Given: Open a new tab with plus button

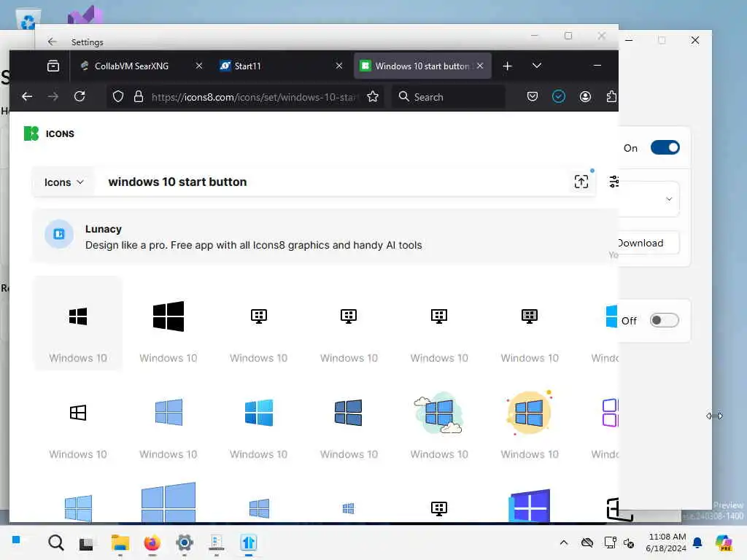Looking at the screenshot, I should click(x=508, y=66).
